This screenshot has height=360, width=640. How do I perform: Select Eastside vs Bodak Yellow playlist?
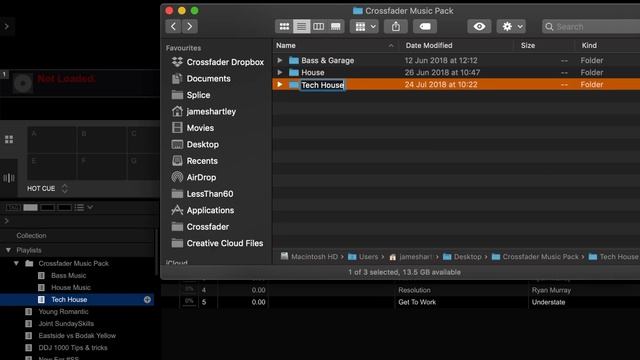[77, 336]
